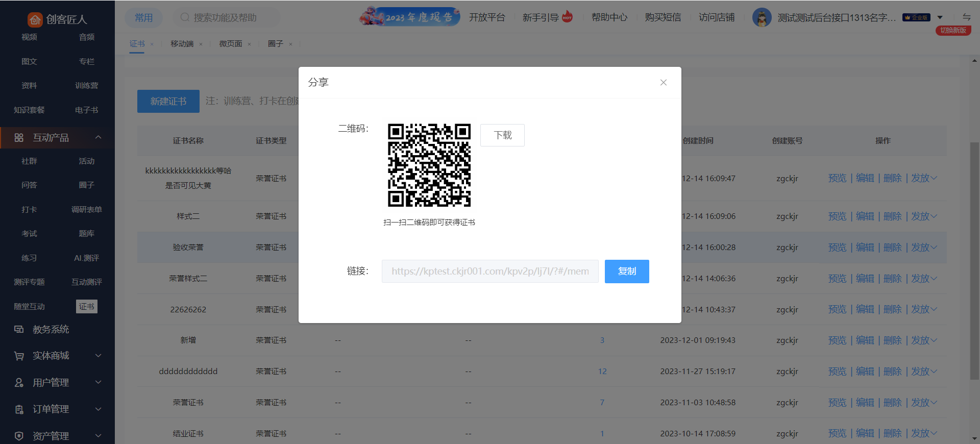
Task: Open 训练营 in sidebar
Action: (x=87, y=85)
